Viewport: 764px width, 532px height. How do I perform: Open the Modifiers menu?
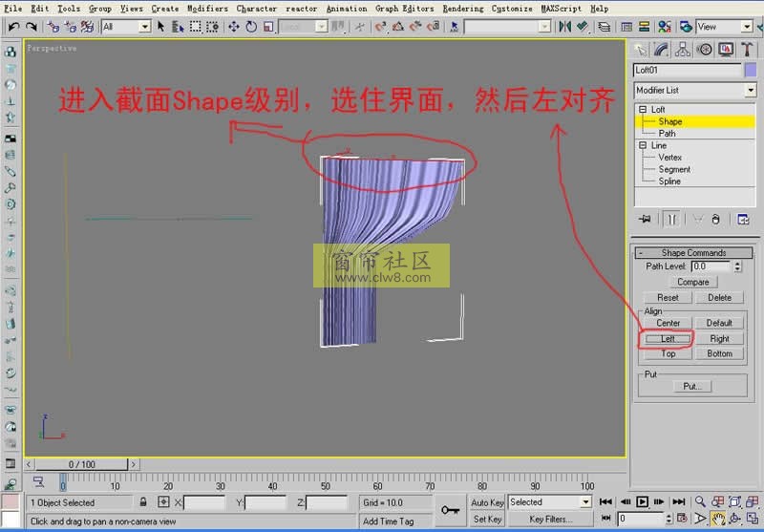(207, 9)
